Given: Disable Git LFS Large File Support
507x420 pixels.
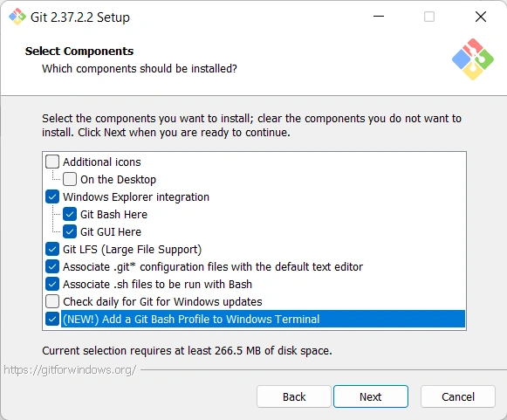Looking at the screenshot, I should (x=52, y=249).
